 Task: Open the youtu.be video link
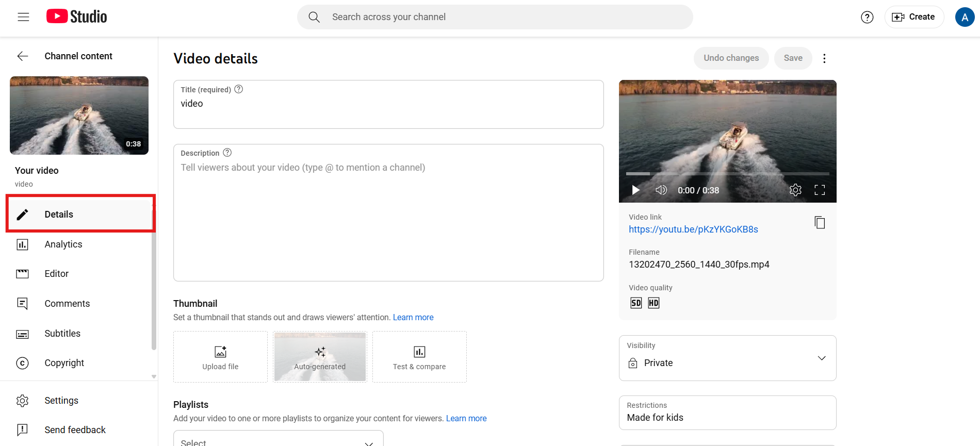[x=693, y=229]
